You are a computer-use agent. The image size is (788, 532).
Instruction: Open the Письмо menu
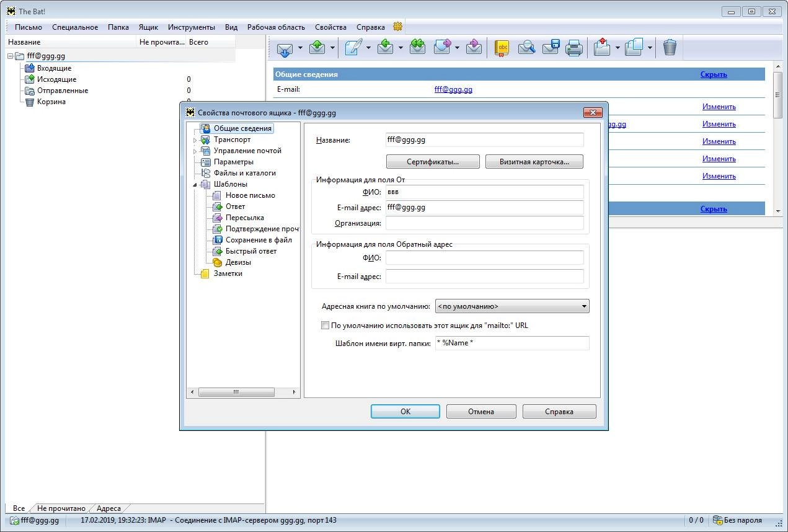29,27
